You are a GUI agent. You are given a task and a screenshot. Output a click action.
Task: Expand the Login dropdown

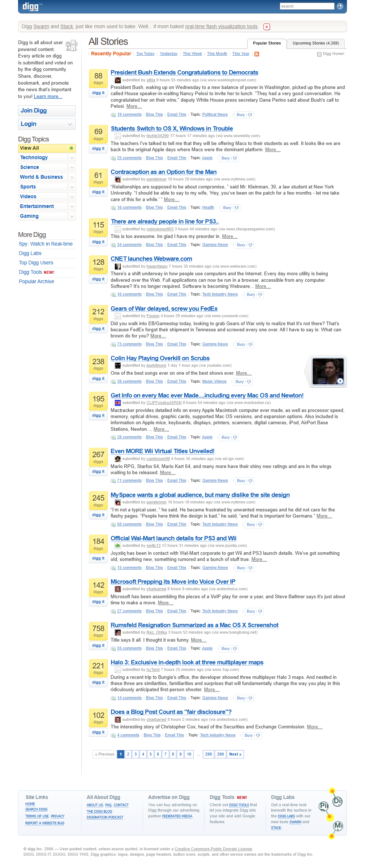[x=70, y=124]
